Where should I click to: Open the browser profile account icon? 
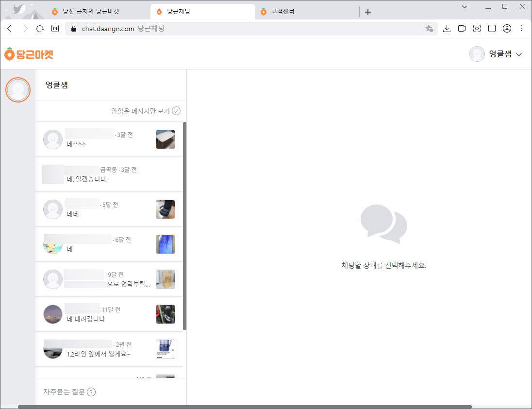click(x=507, y=29)
